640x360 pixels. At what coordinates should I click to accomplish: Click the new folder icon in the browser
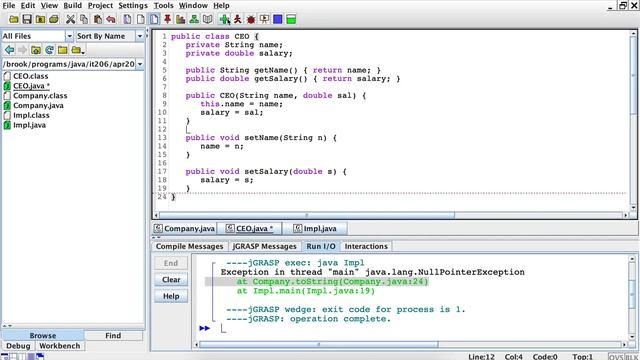(x=63, y=50)
